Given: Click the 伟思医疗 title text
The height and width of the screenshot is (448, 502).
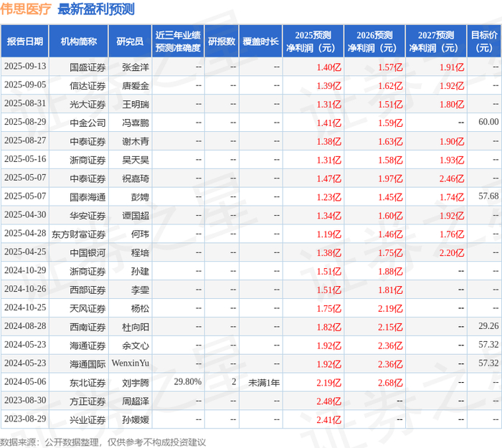Looking at the screenshot, I should [x=26, y=9].
